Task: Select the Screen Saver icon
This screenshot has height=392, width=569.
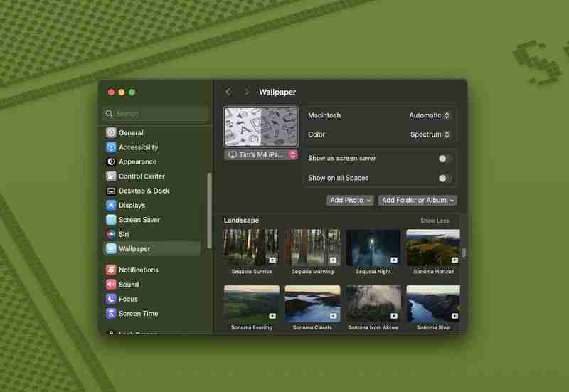Action: pyautogui.click(x=111, y=220)
